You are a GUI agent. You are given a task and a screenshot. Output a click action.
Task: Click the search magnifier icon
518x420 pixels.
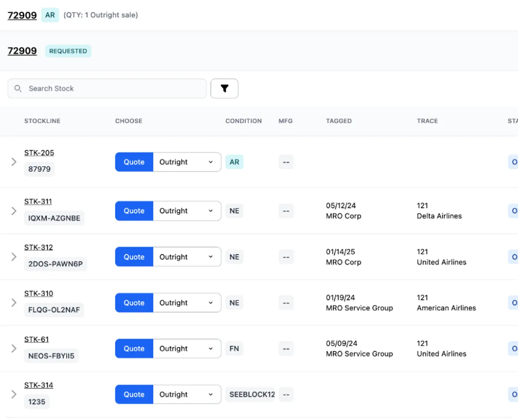18,89
